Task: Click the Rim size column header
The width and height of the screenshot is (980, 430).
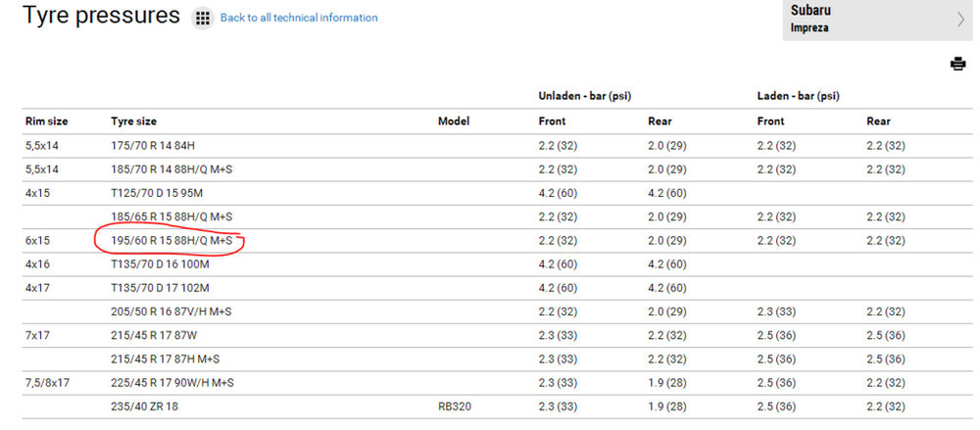Action: (46, 121)
